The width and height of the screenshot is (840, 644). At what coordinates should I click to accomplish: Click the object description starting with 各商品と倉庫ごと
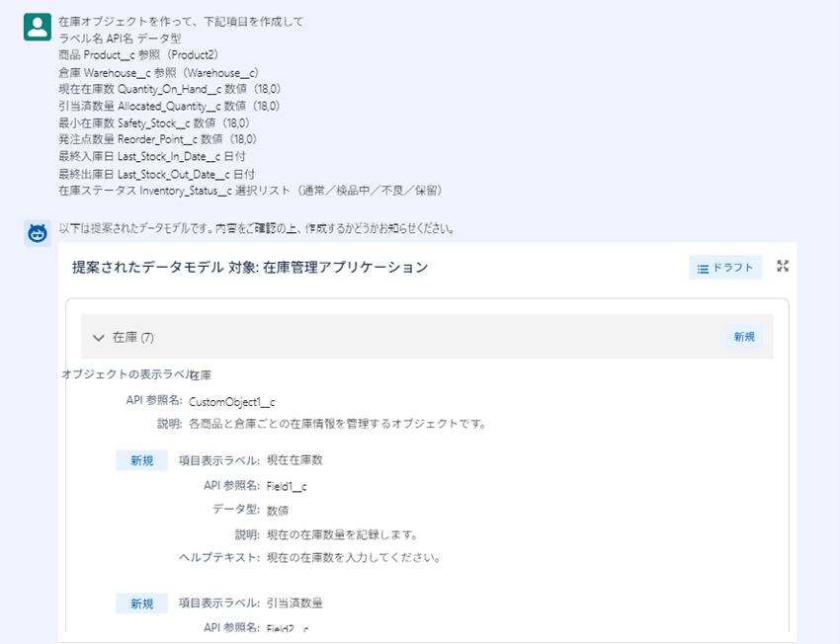[337, 425]
